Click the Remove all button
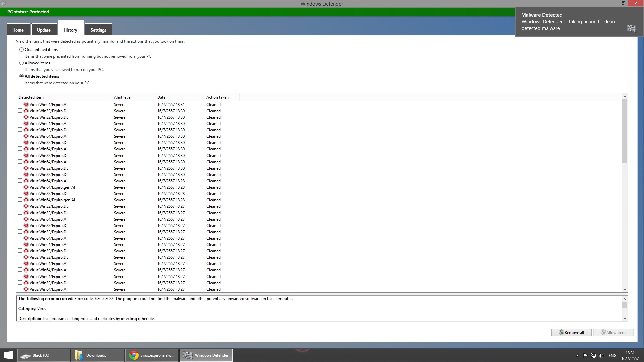Image resolution: width=644 pixels, height=362 pixels. point(571,333)
